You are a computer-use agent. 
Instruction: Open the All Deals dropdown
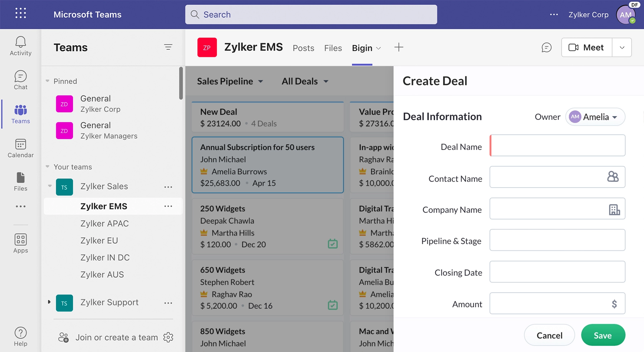(305, 81)
